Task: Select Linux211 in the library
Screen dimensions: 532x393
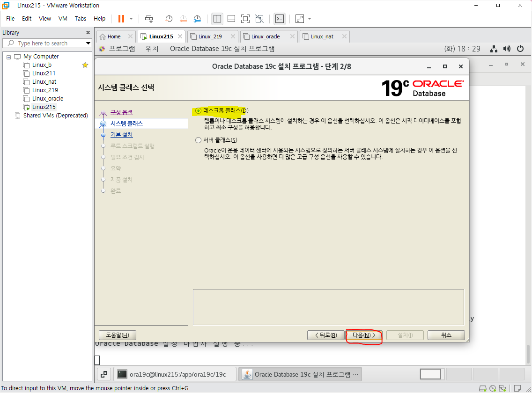Action: (x=44, y=73)
